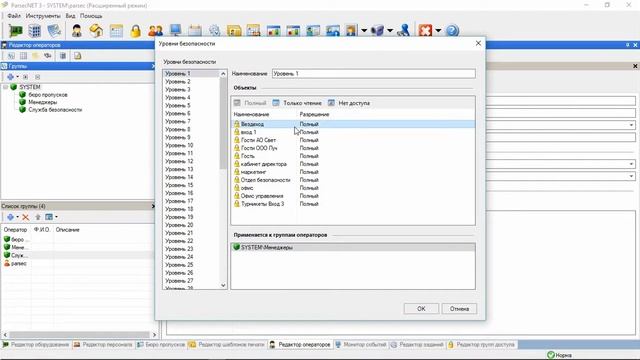
Task: Open the two-users operators icon in toolbar
Action: click(155, 31)
